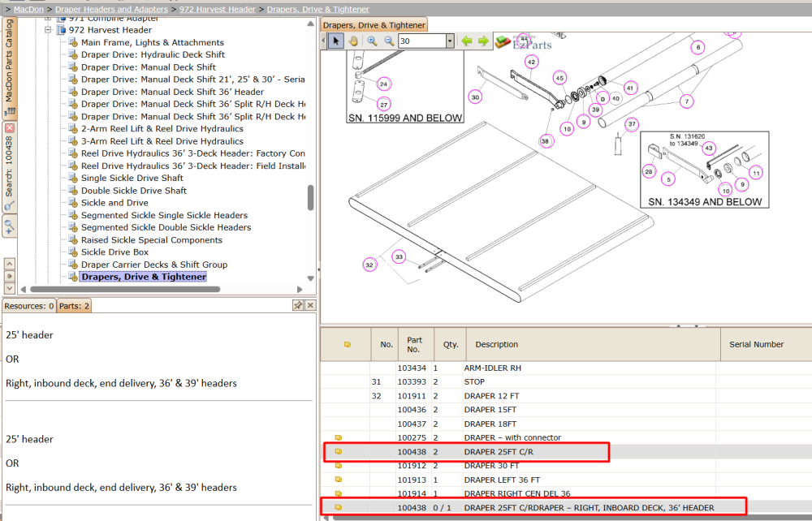Click note icon in table header
Viewport: 812px width, 521px height.
[x=348, y=345]
